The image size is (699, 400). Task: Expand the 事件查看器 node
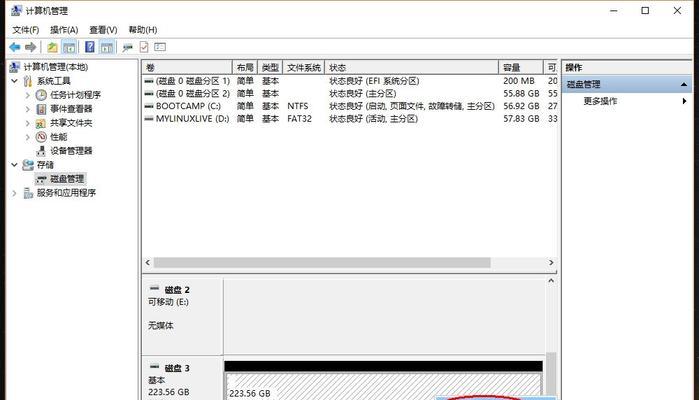point(27,109)
